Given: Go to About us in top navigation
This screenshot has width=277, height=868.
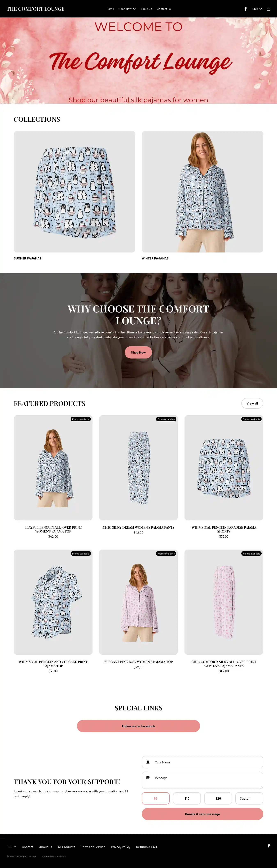Looking at the screenshot, I should (146, 9).
